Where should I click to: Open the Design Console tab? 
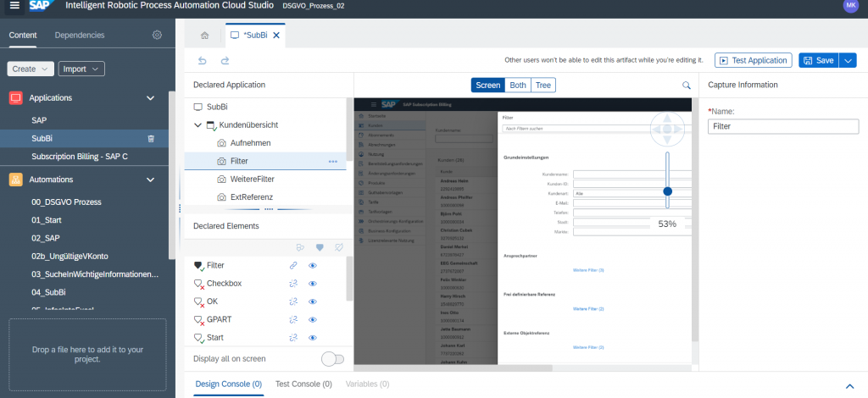pyautogui.click(x=229, y=384)
